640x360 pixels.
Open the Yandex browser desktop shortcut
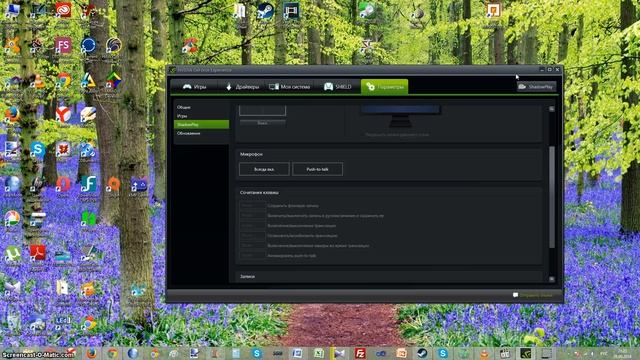[x=63, y=115]
